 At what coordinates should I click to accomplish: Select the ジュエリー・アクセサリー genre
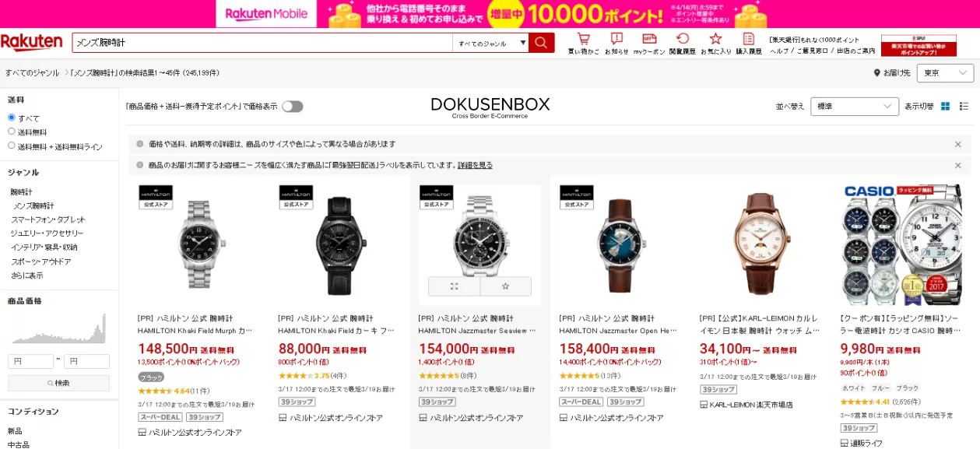[x=47, y=233]
